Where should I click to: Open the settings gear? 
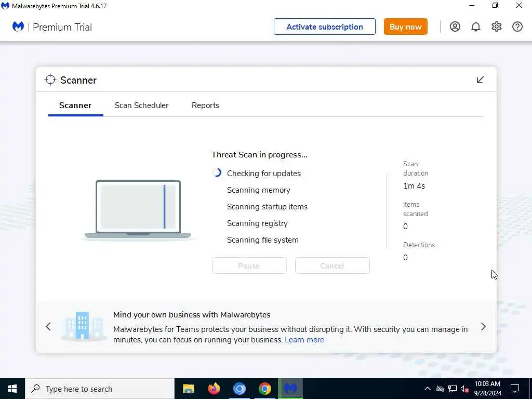tap(496, 26)
